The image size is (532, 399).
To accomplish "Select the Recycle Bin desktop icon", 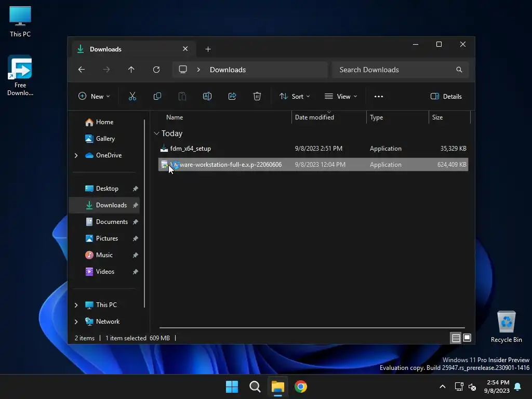I will pyautogui.click(x=506, y=326).
